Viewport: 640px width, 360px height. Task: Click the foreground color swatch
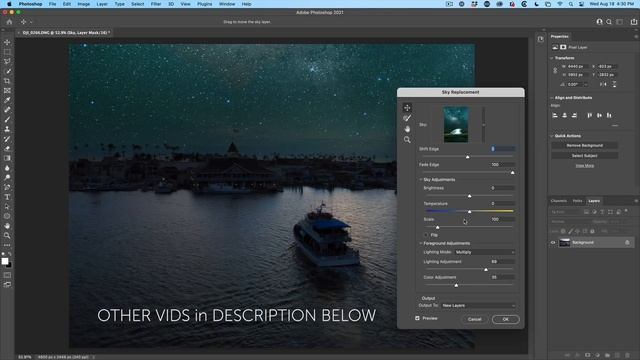pyautogui.click(x=4, y=261)
